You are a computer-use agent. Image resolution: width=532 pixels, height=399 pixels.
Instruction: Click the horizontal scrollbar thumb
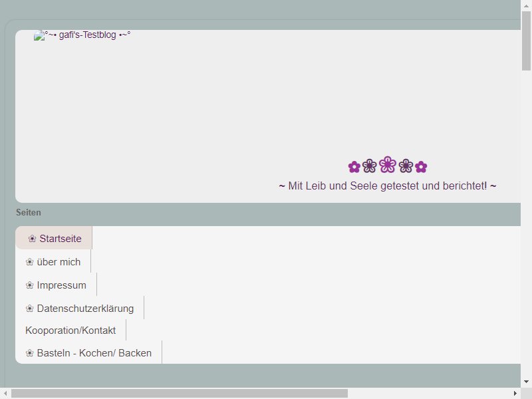[x=180, y=393]
